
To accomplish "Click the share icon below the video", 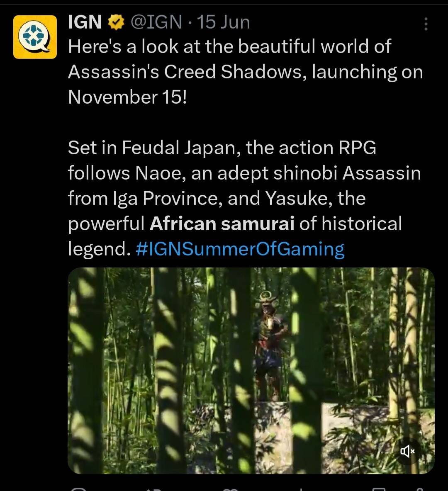I will click(x=420, y=489).
